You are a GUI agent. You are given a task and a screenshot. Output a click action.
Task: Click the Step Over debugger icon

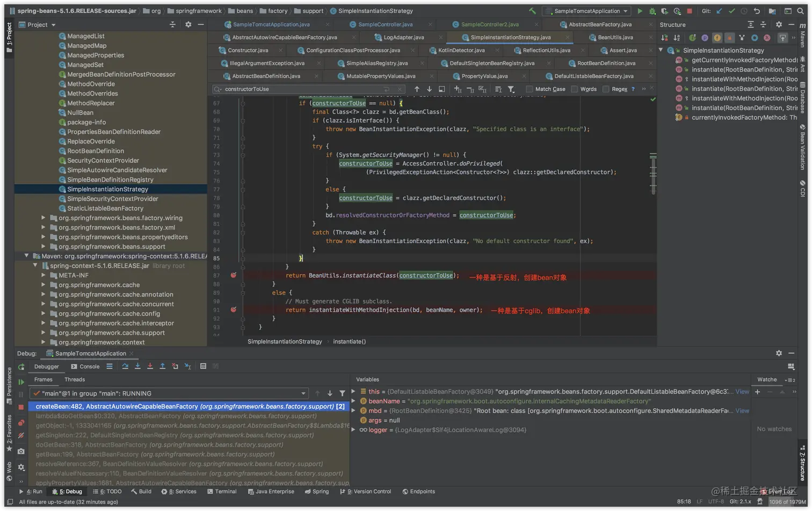pyautogui.click(x=125, y=366)
